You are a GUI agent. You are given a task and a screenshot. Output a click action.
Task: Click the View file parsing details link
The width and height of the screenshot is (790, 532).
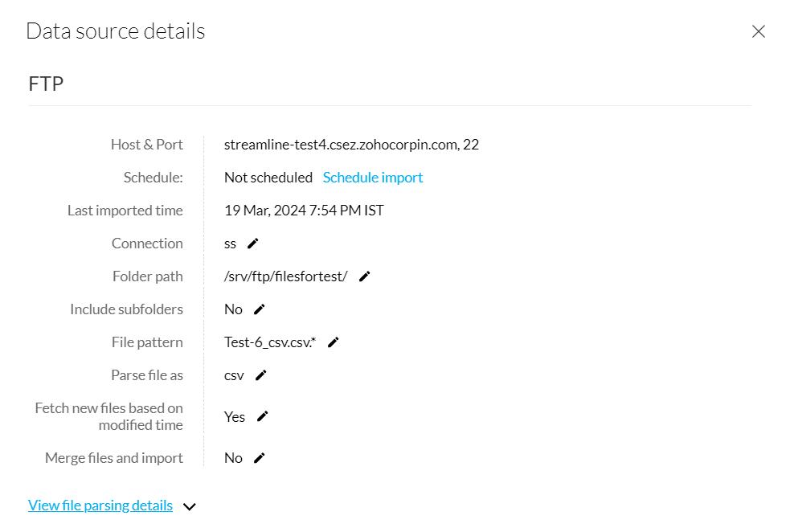[x=100, y=505]
